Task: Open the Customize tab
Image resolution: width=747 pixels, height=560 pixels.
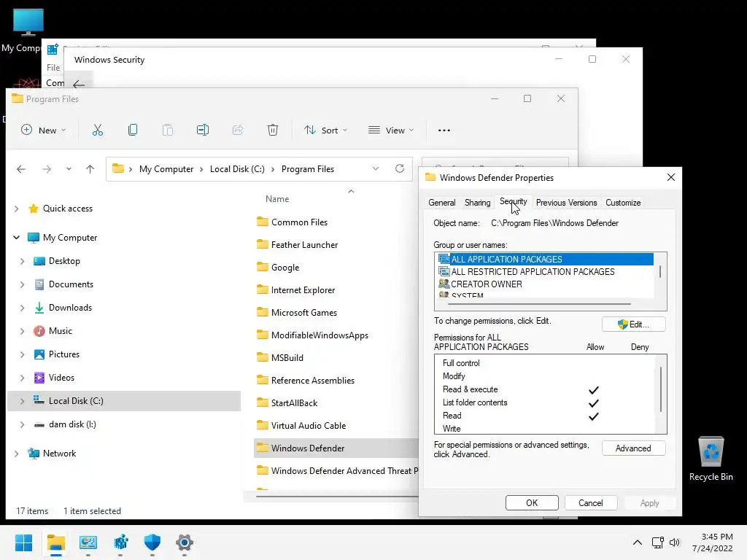Action: coord(623,203)
